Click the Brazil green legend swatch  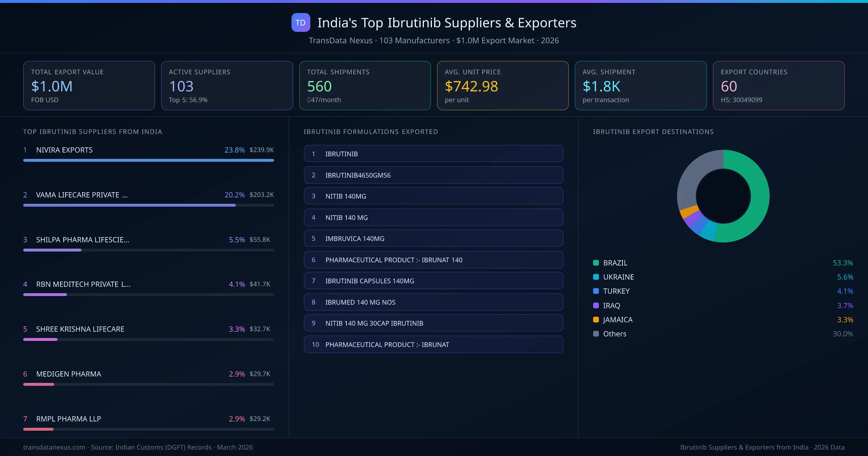pos(596,263)
